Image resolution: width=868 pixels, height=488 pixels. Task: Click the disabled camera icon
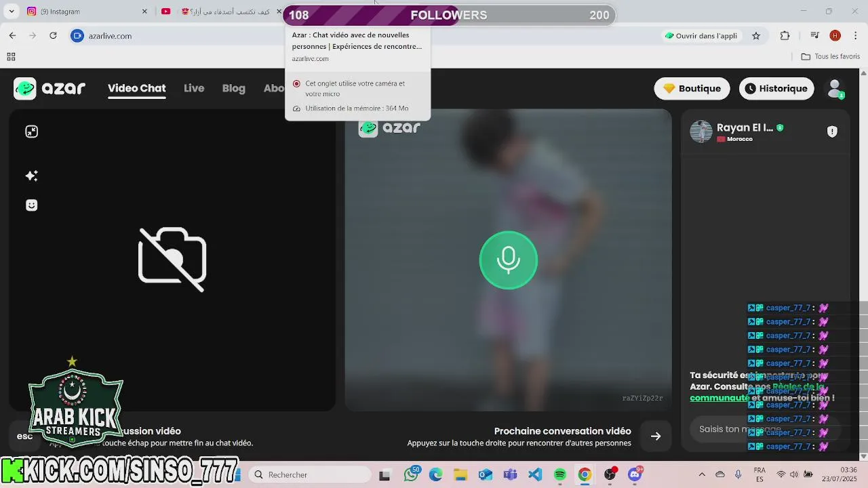[172, 259]
